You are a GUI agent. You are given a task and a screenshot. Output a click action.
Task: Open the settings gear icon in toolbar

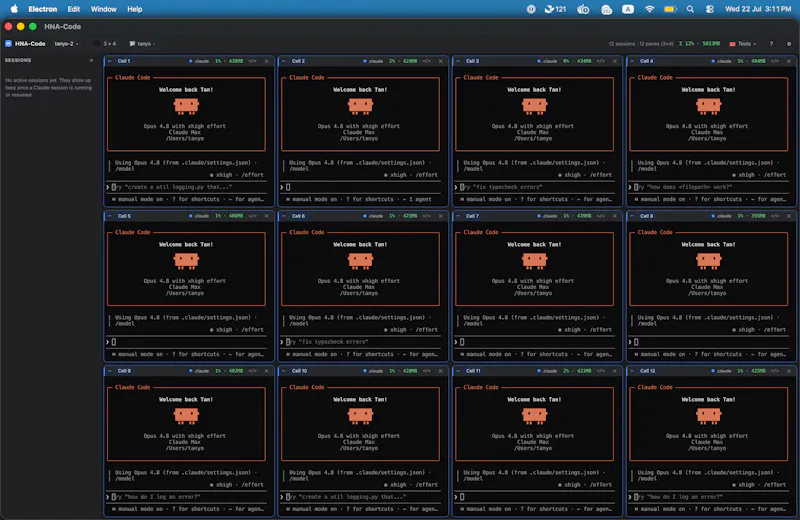click(x=789, y=44)
